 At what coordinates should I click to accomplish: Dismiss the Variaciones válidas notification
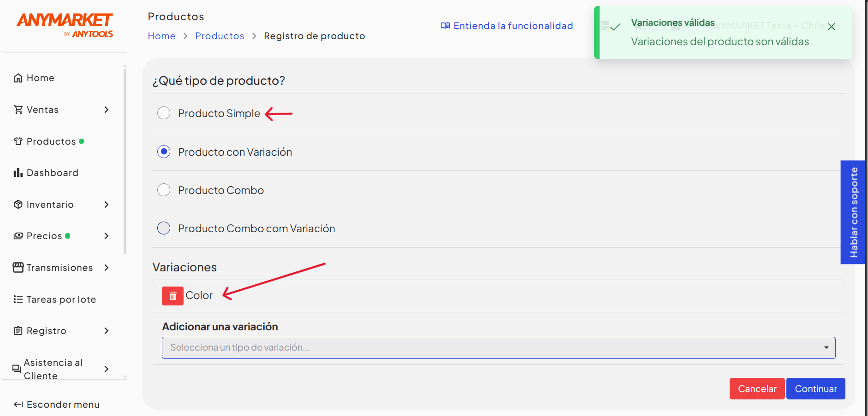[x=832, y=27]
